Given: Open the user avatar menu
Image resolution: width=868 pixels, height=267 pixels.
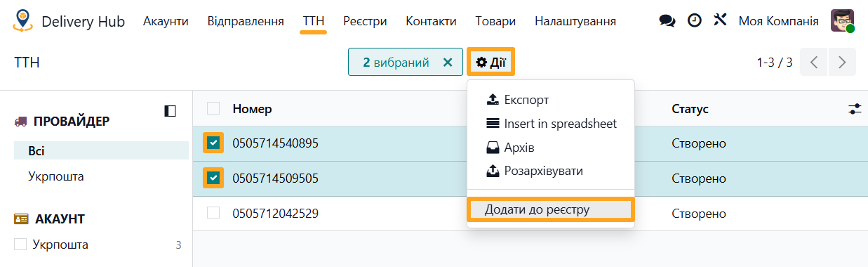Looking at the screenshot, I should click(842, 21).
